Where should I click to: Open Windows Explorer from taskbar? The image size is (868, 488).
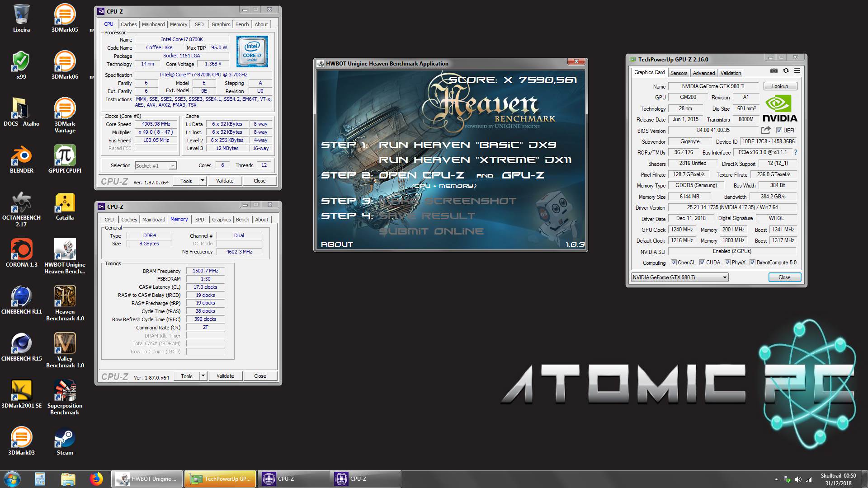point(68,479)
